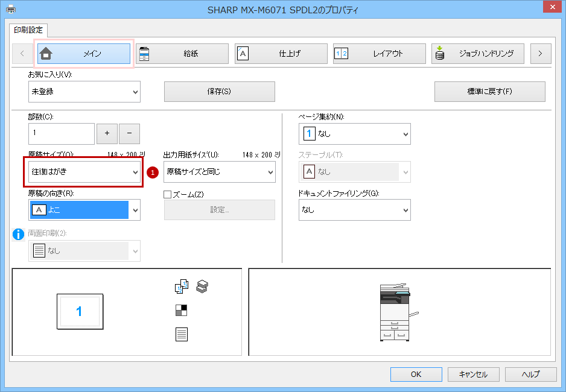Open the ステープル(T) dropdown
The width and height of the screenshot is (566, 392).
pyautogui.click(x=355, y=172)
